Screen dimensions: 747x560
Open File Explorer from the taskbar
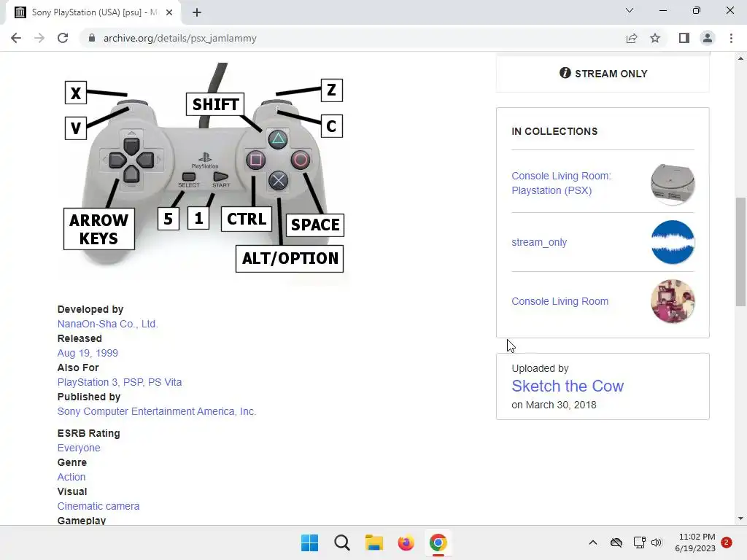point(374,542)
